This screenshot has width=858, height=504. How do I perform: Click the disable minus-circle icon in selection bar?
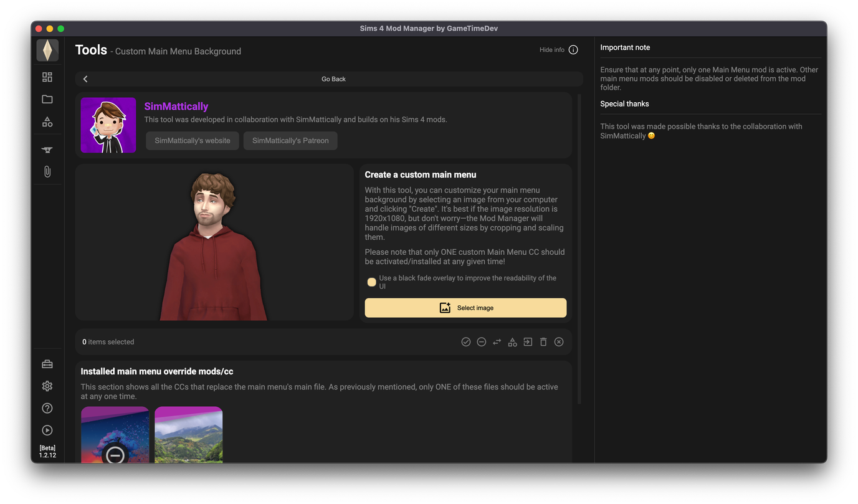[x=482, y=342]
